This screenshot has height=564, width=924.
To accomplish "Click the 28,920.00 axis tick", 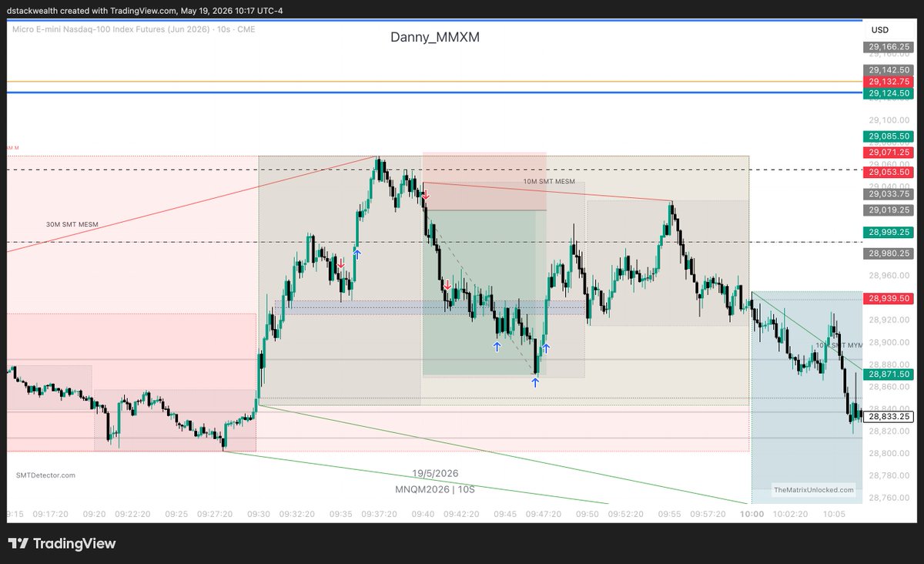I will pos(889,319).
